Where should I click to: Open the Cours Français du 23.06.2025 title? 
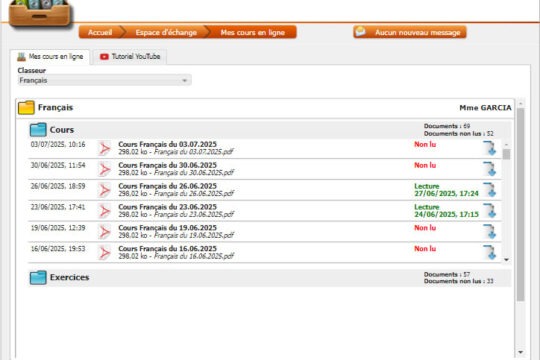[x=167, y=207]
